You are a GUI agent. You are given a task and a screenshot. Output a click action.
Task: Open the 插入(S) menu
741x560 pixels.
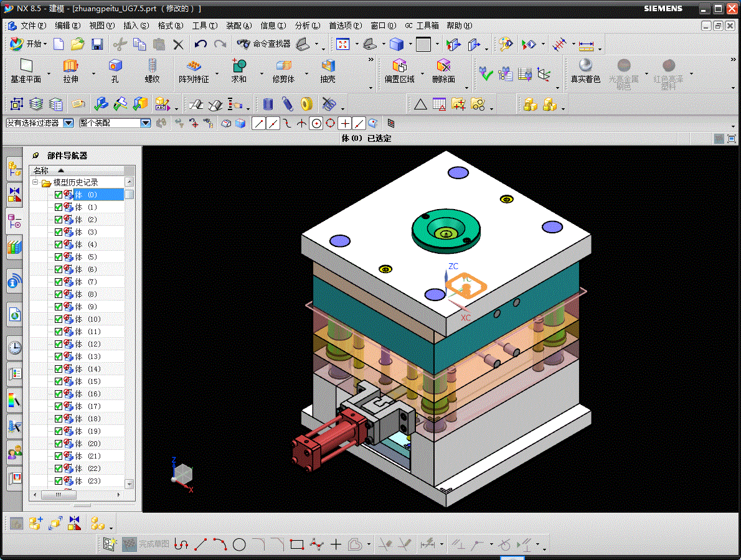point(136,26)
